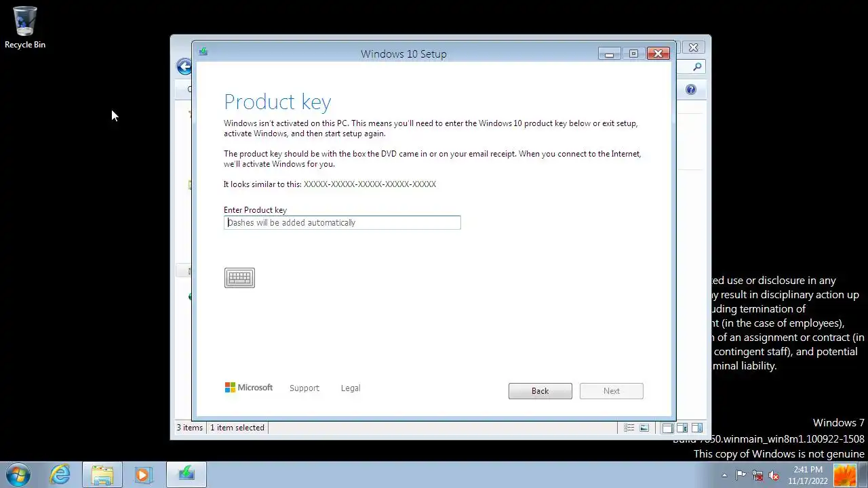Close the Explorer window behind setup
This screenshot has width=868, height=488.
coord(693,47)
